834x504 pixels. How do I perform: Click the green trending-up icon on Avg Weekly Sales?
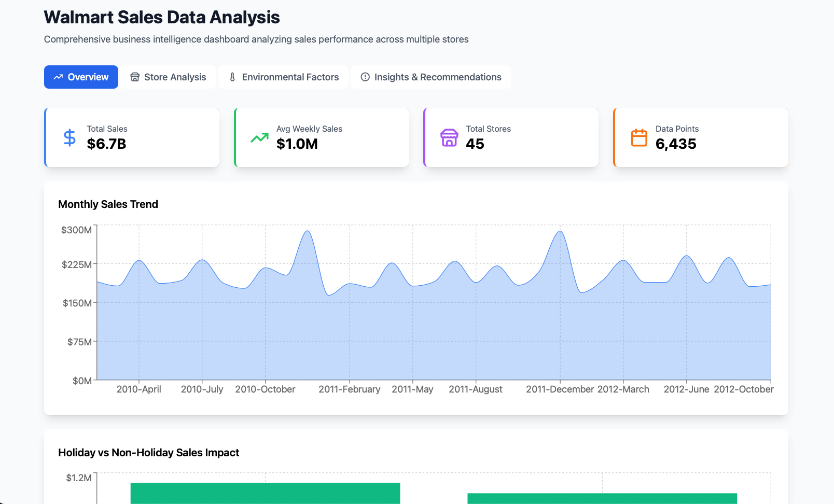coord(259,138)
